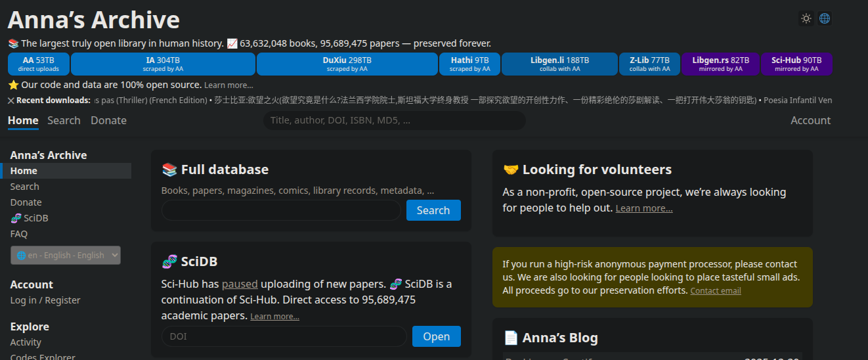Click the blue Open button

(x=437, y=336)
